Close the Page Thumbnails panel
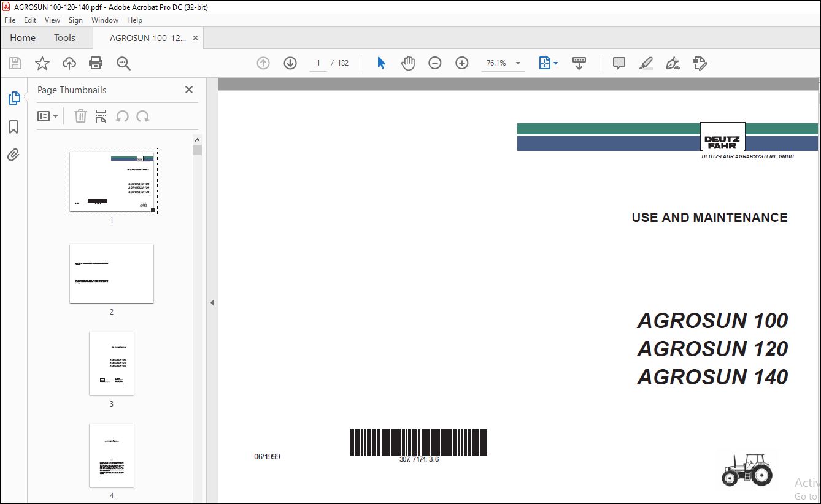Screen dimensions: 821x504 pyautogui.click(x=189, y=90)
